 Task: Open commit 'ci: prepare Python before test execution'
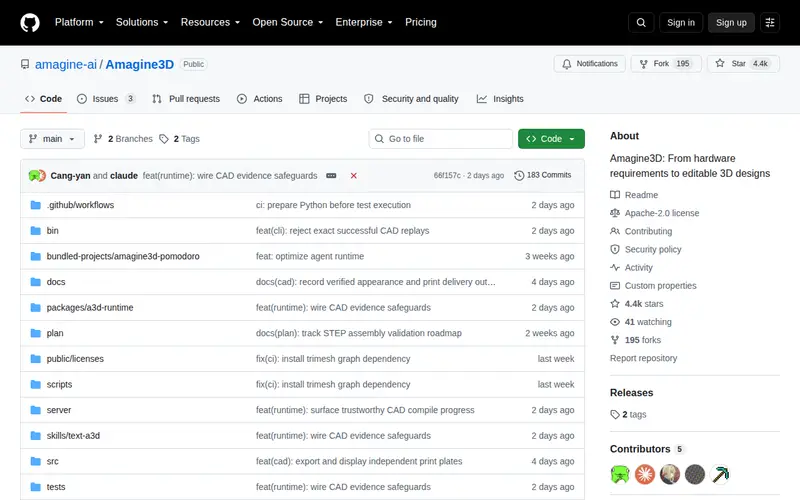click(x=333, y=205)
